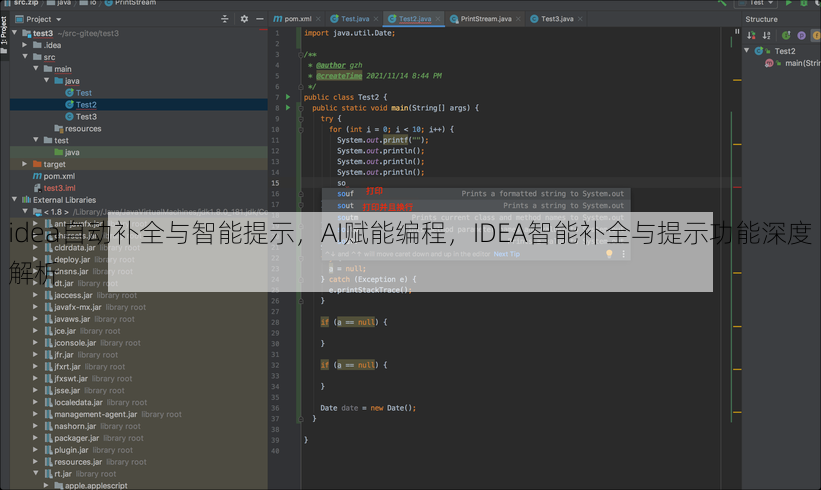Fold the Javadoc comment at line 3
The width and height of the screenshot is (821, 490).
(x=301, y=54)
